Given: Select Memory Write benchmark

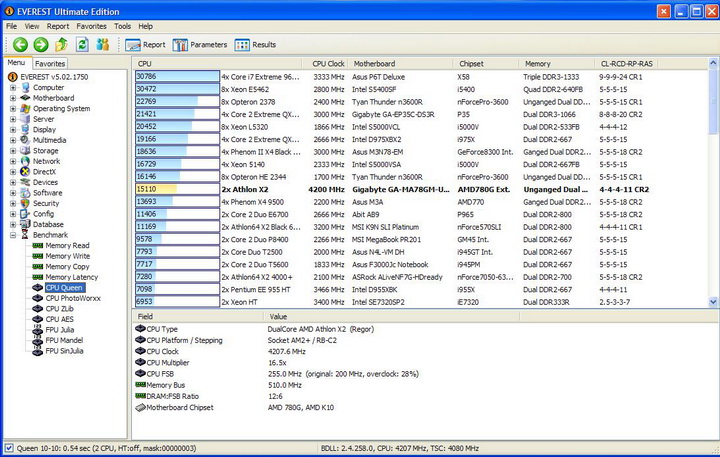Looking at the screenshot, I should click(x=68, y=256).
